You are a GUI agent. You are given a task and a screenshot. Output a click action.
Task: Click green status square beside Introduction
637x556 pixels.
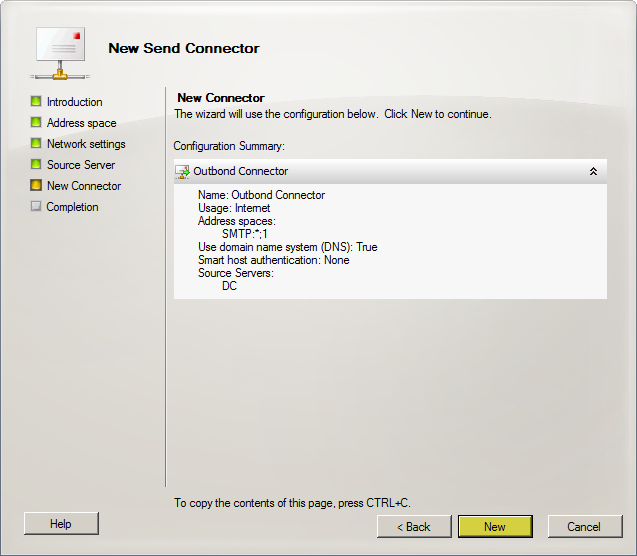(36, 101)
